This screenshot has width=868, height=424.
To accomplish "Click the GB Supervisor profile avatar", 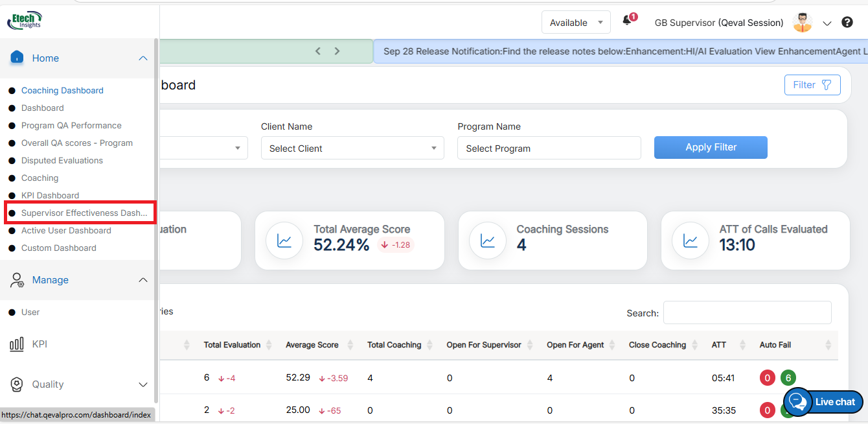I will point(803,23).
